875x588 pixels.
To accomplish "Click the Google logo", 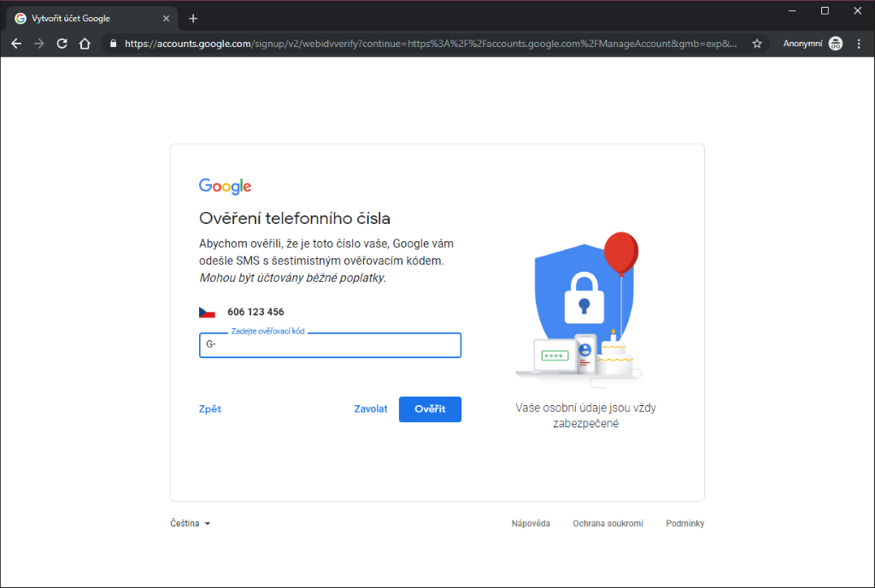I will point(225,186).
